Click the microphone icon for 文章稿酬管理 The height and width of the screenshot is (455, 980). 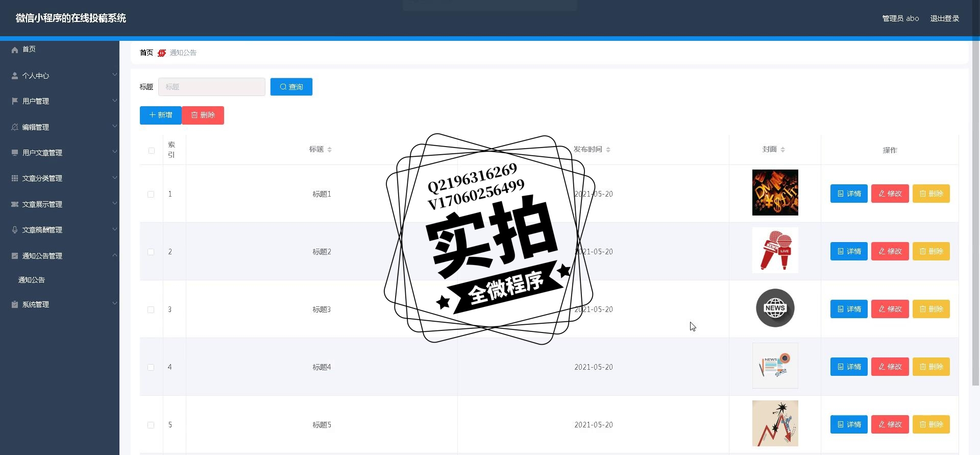point(15,230)
